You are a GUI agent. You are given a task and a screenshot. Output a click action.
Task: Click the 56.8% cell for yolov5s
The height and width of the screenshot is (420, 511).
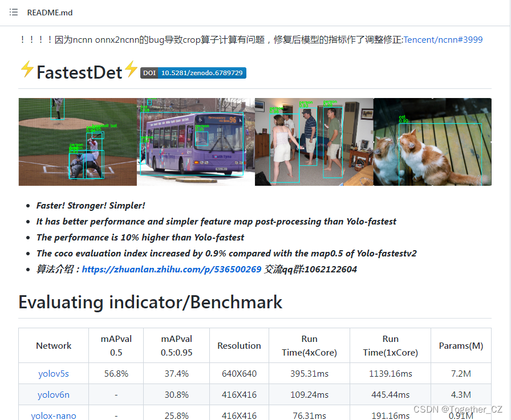tap(116, 373)
